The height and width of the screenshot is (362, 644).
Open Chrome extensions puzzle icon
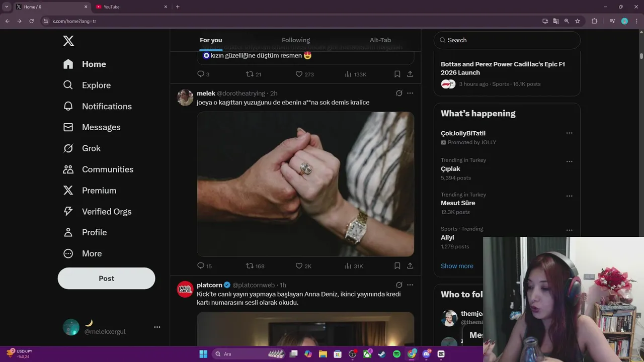(x=595, y=21)
